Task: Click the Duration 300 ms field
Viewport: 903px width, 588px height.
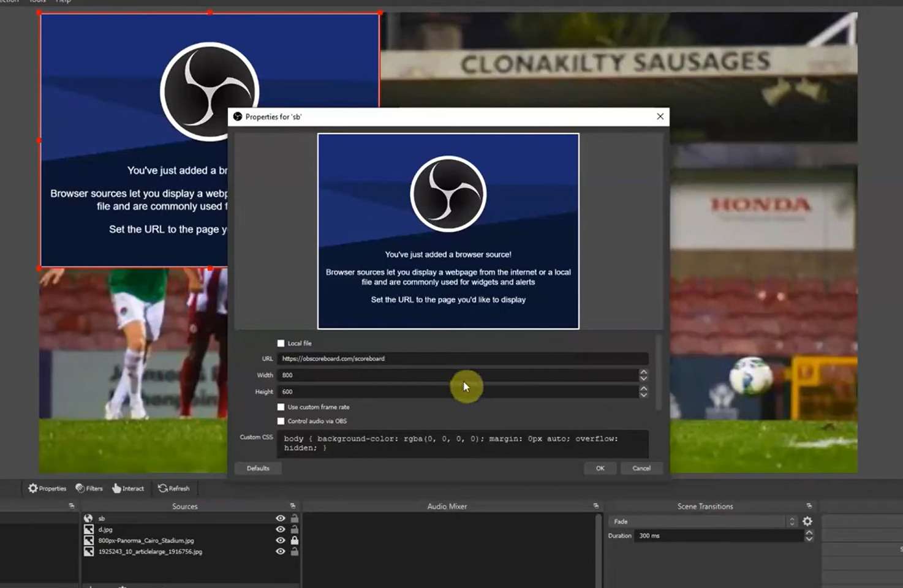Action: 719,535
